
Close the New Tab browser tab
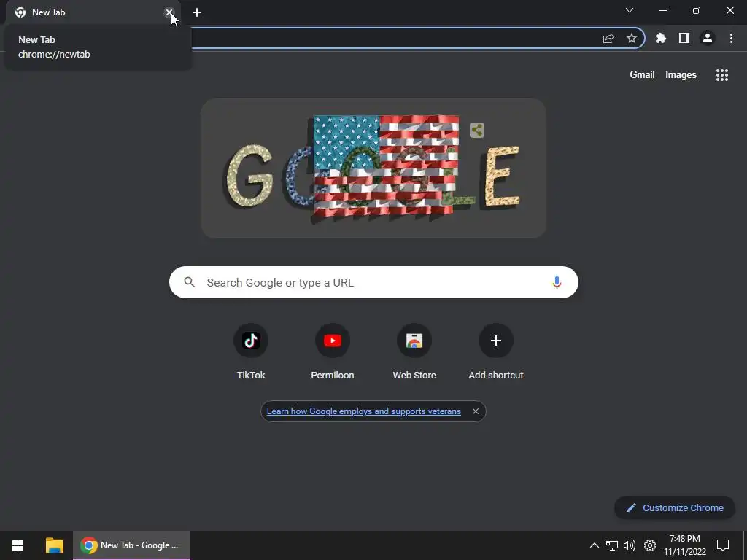pyautogui.click(x=169, y=12)
